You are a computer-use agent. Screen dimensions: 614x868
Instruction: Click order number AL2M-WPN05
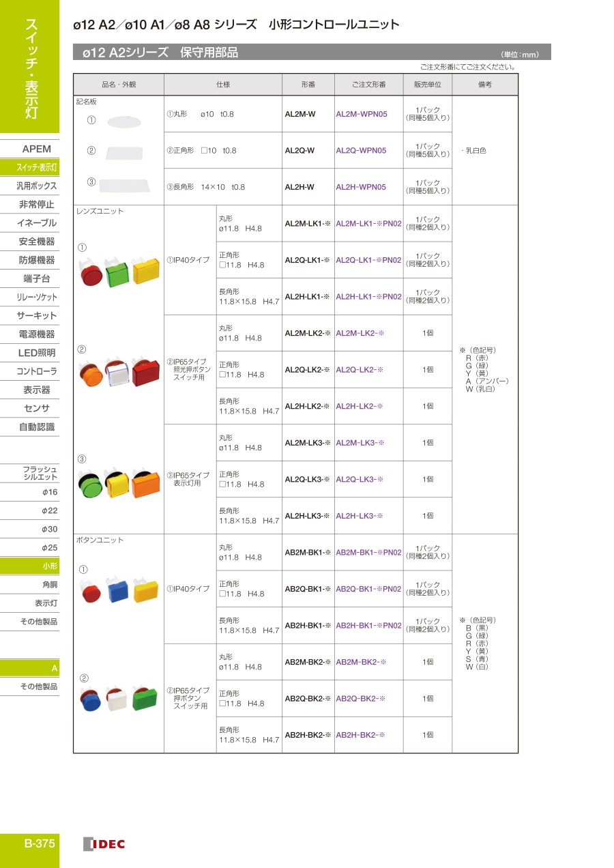tap(361, 114)
